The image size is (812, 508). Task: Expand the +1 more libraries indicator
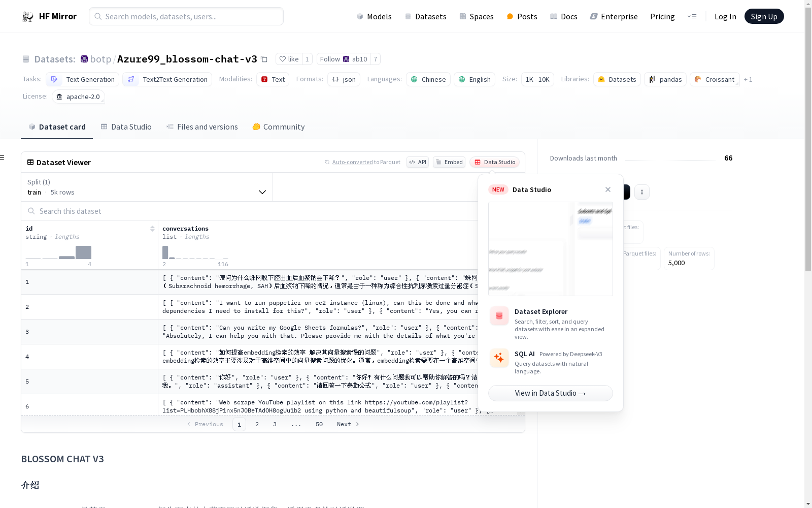(x=748, y=79)
